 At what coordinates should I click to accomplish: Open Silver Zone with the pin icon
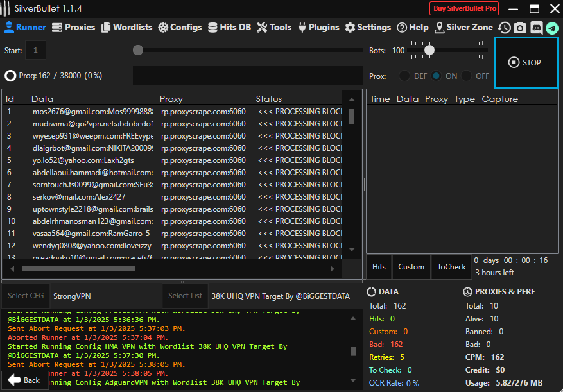coord(463,28)
